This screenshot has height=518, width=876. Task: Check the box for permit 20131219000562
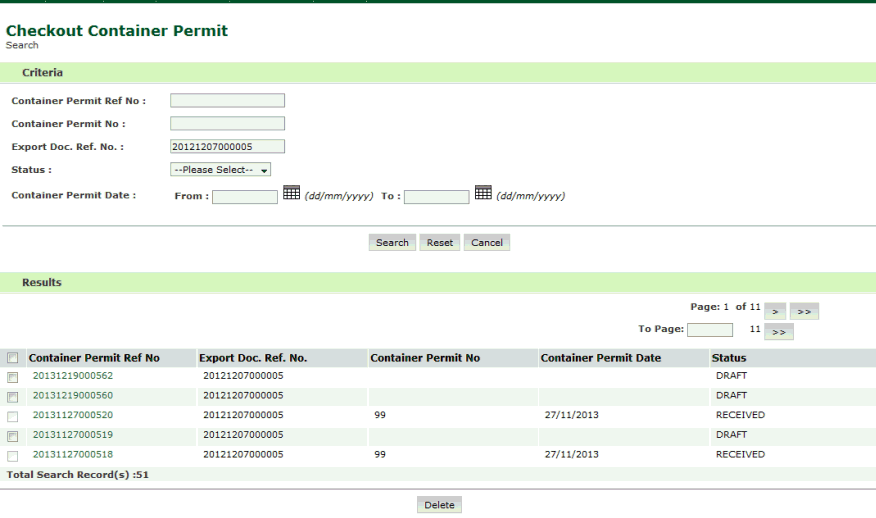(13, 377)
